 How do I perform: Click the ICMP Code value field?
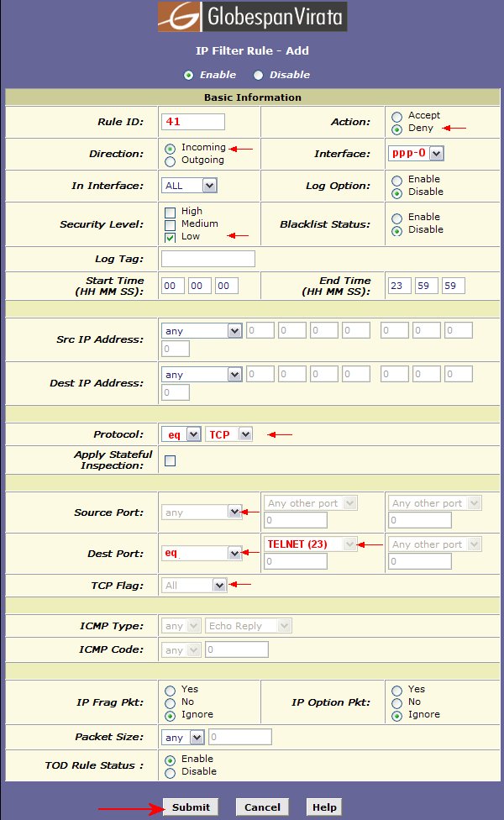click(237, 649)
